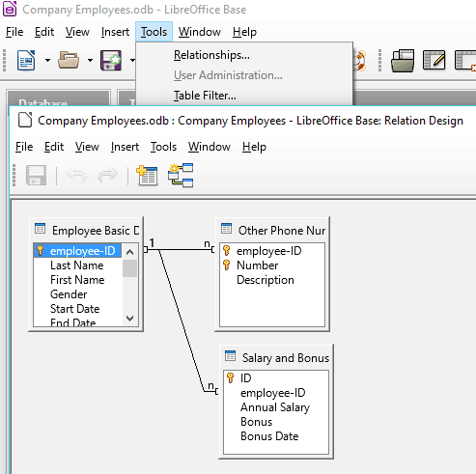The image size is (476, 474).
Task: Open Help menu in Relation Design window
Action: 254,147
